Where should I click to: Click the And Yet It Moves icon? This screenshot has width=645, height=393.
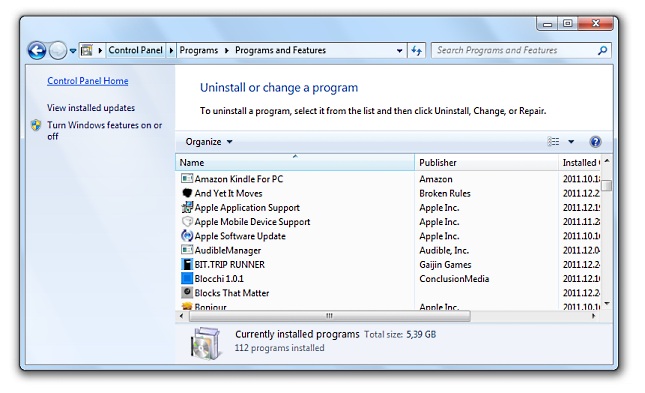click(x=187, y=193)
